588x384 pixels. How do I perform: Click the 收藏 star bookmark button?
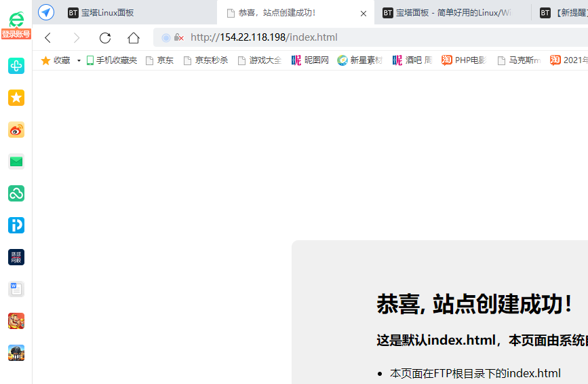[x=56, y=60]
